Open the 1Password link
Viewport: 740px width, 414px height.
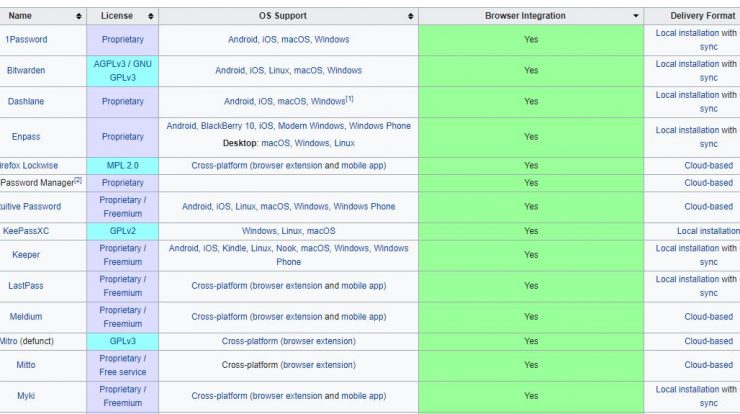26,40
